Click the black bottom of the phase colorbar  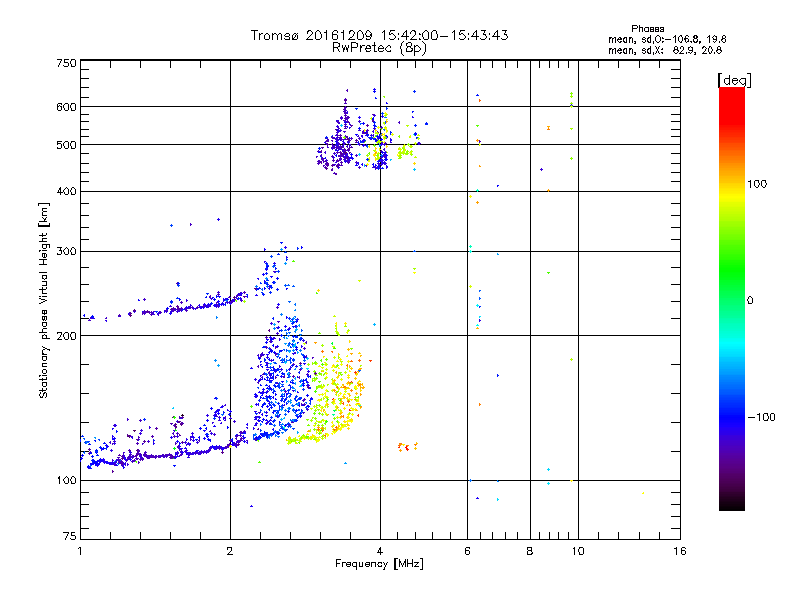coord(732,503)
